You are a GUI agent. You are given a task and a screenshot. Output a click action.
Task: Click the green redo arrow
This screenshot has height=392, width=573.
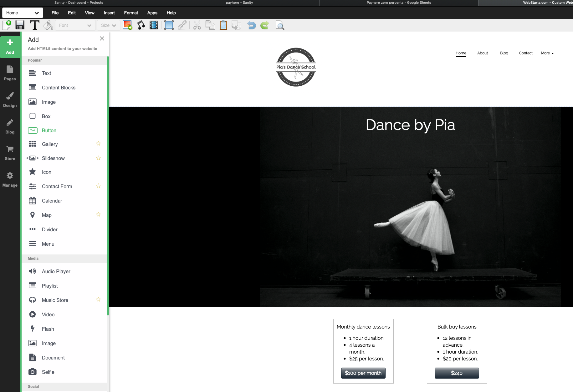[x=265, y=25]
